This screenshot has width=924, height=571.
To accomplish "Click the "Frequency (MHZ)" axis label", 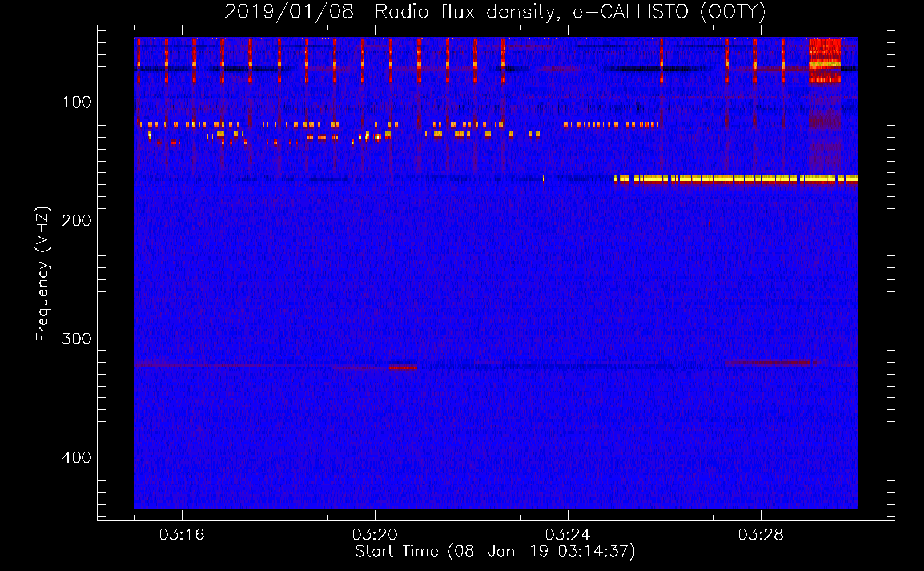I will point(43,274).
